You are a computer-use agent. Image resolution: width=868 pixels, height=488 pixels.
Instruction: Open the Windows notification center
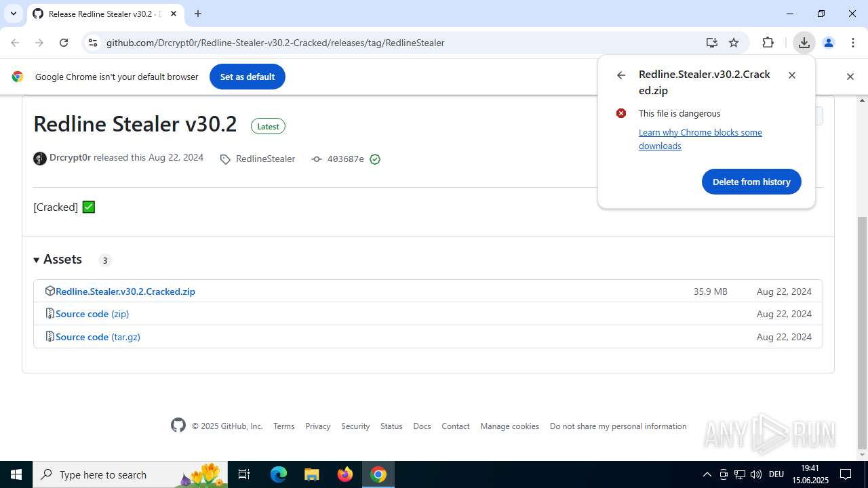(846, 474)
